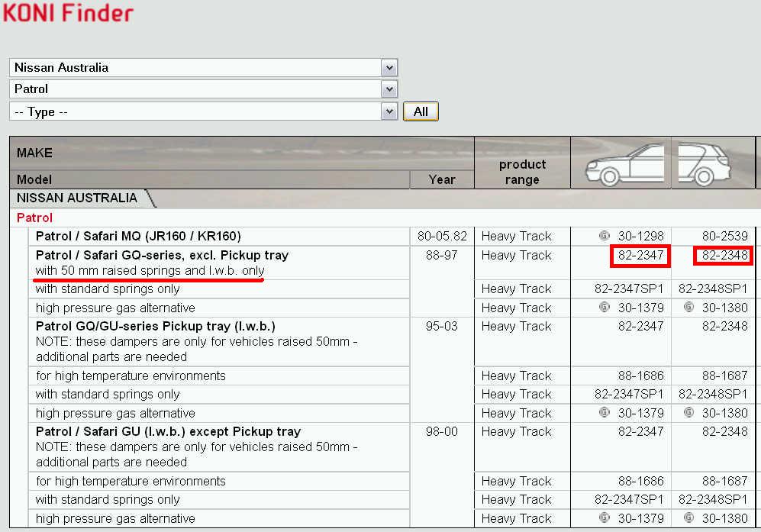Click the year value 95-03
The height and width of the screenshot is (532, 761).
442,326
